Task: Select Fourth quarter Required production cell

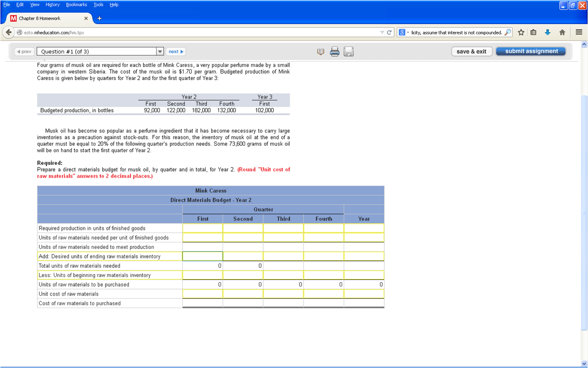Action: (x=324, y=228)
